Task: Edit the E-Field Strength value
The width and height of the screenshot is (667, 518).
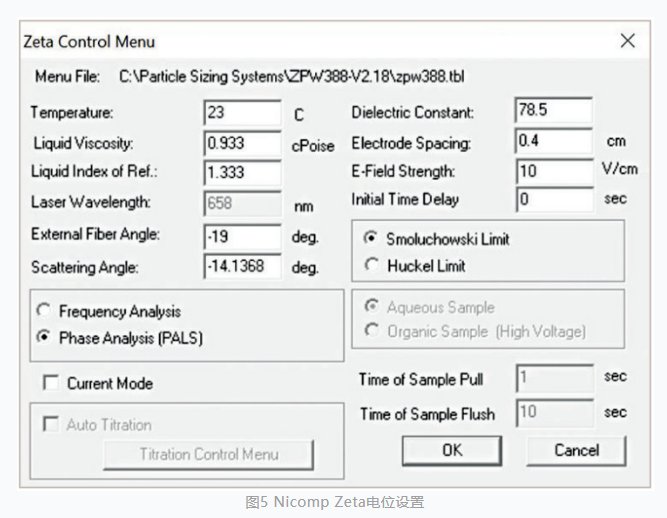Action: pos(554,171)
